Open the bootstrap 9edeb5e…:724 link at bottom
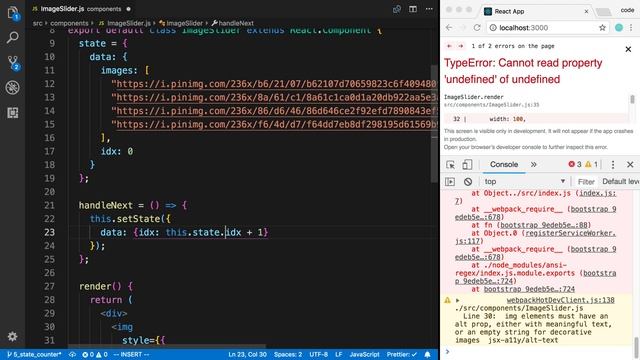Viewport: 640px width, 360px height. [529, 289]
